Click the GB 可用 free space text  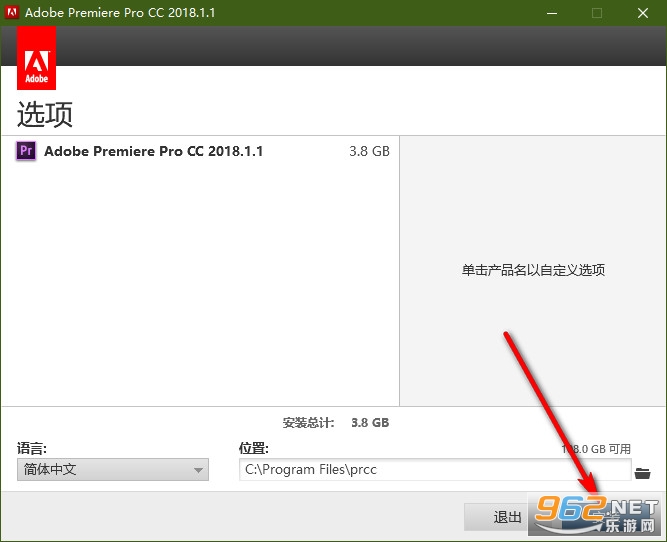pos(596,449)
